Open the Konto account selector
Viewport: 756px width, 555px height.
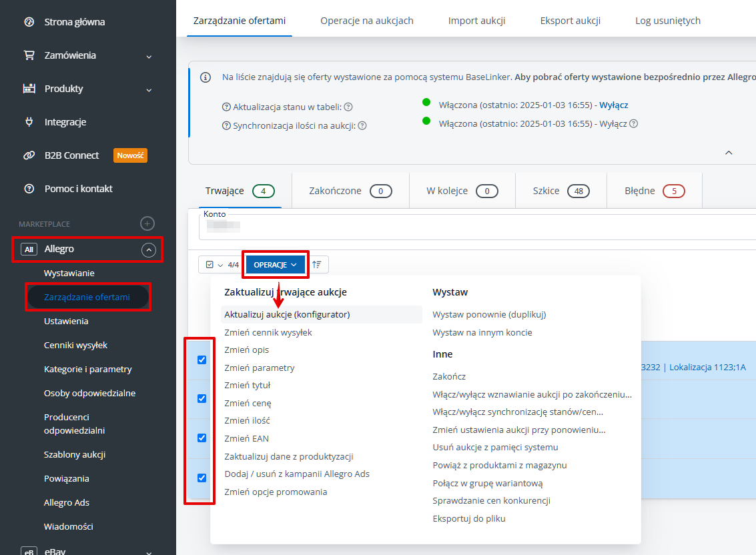(x=477, y=227)
